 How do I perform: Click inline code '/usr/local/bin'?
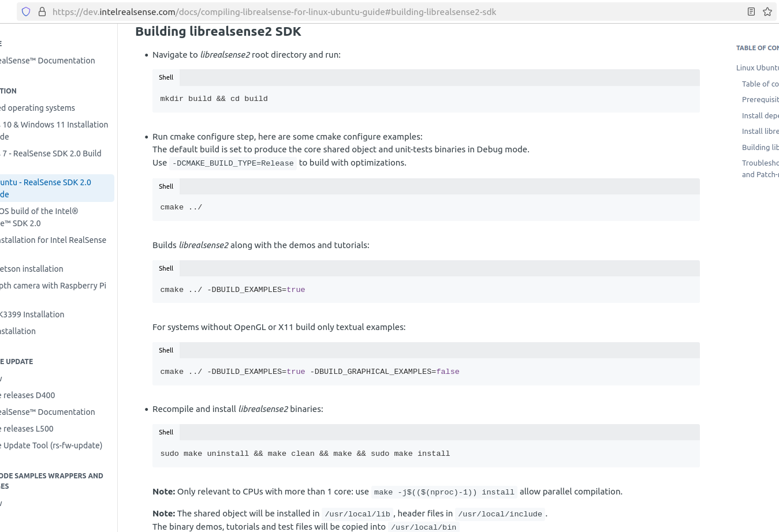(423, 527)
